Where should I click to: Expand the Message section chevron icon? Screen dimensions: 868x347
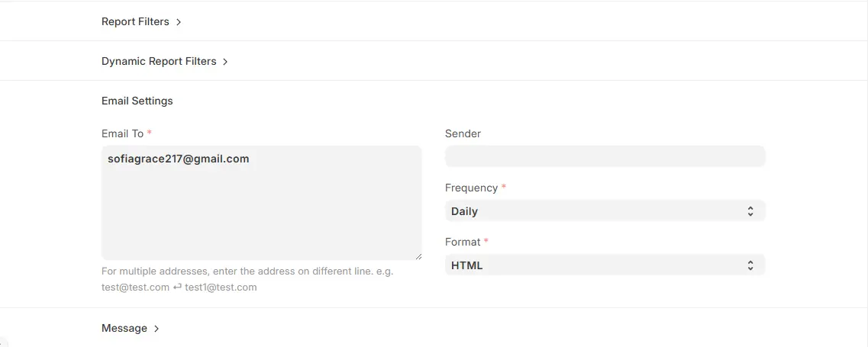156,329
